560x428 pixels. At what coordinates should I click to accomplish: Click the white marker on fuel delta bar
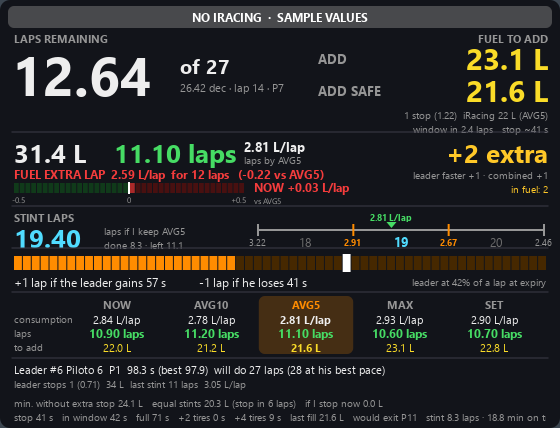[129, 188]
